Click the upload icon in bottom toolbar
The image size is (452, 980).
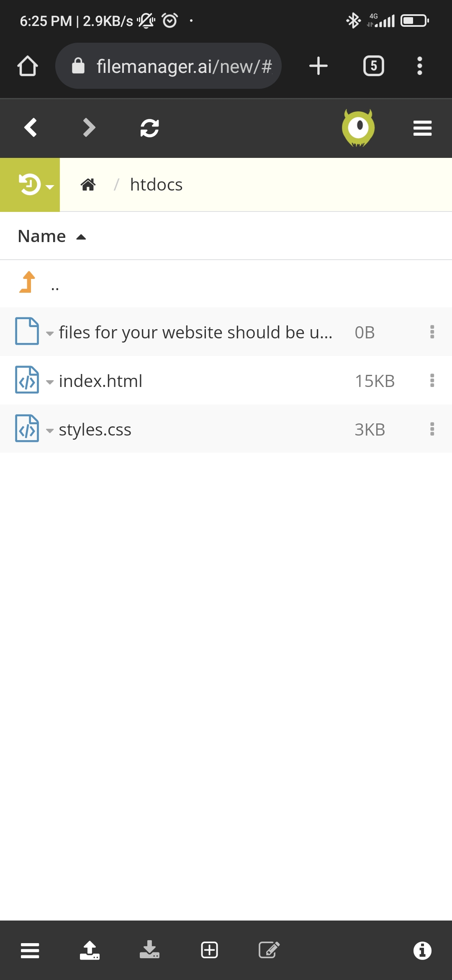(90, 950)
